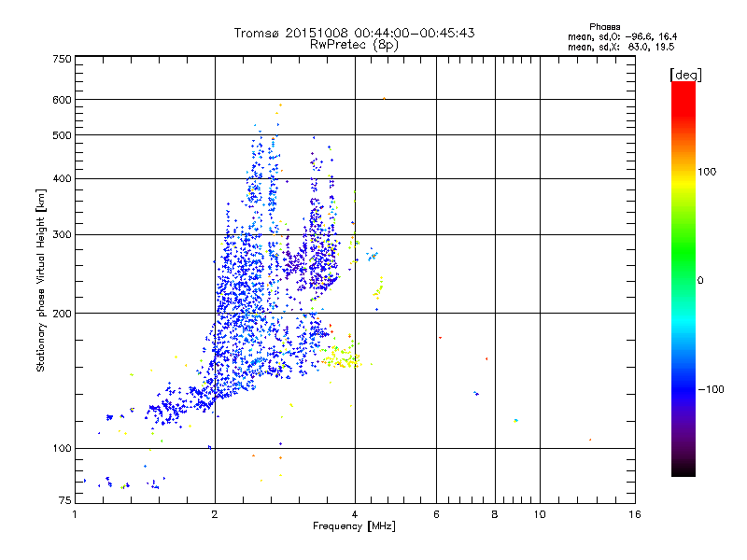Click the colorbar '100' tick label
This screenshot has width=747, height=560.
tap(707, 172)
